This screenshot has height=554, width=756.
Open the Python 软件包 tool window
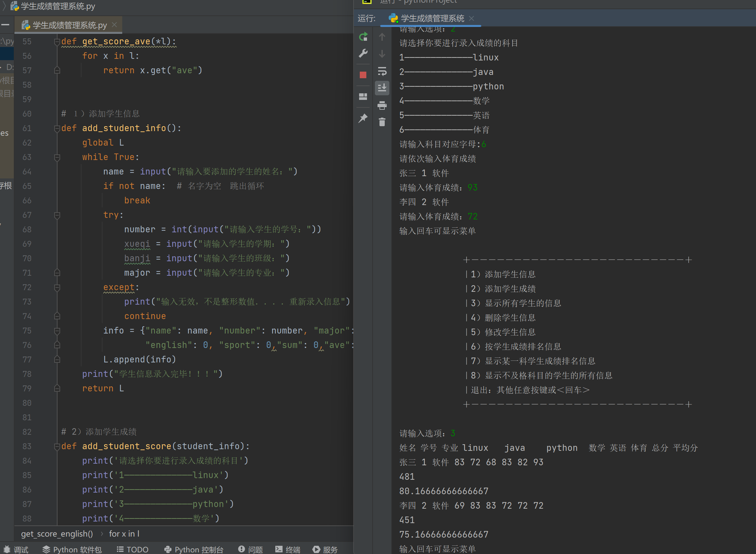click(72, 549)
